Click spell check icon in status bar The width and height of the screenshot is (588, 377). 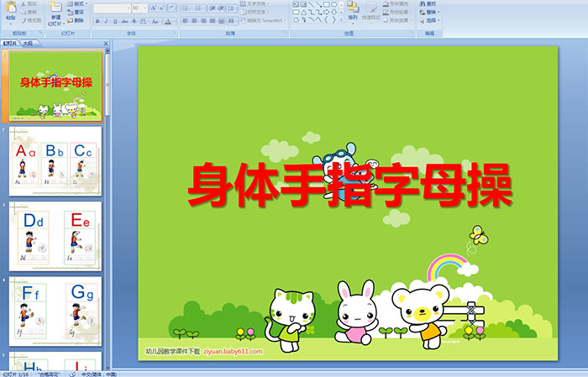(x=72, y=374)
